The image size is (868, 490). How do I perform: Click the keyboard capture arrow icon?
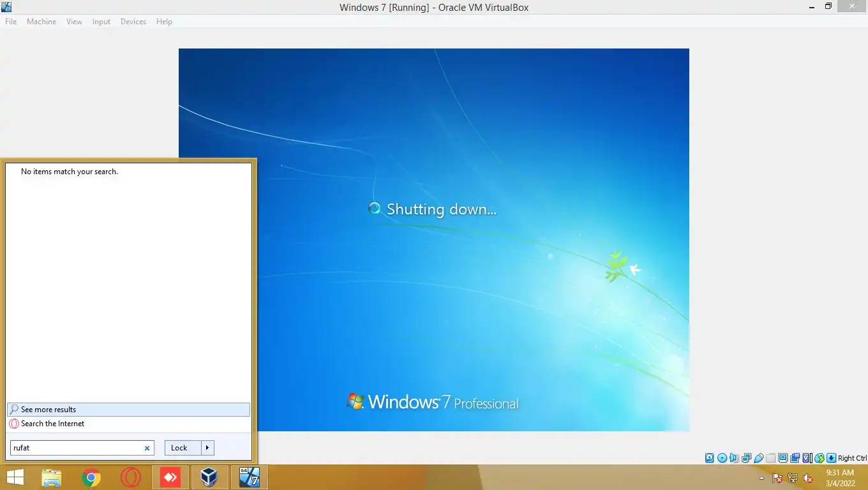pos(831,458)
